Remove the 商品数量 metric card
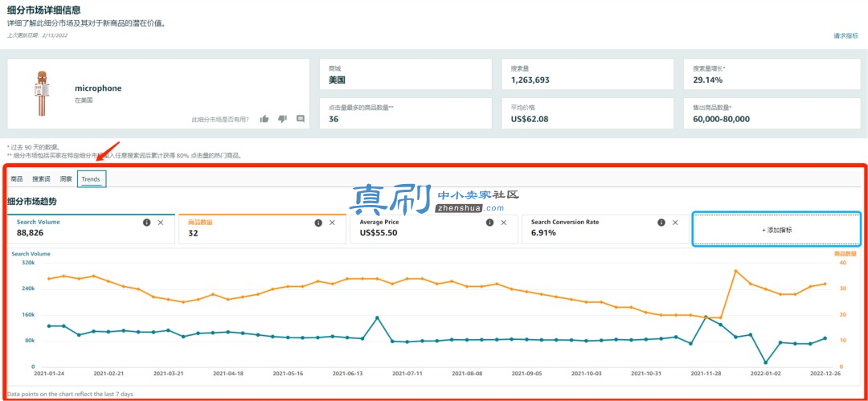The image size is (868, 401). (332, 222)
